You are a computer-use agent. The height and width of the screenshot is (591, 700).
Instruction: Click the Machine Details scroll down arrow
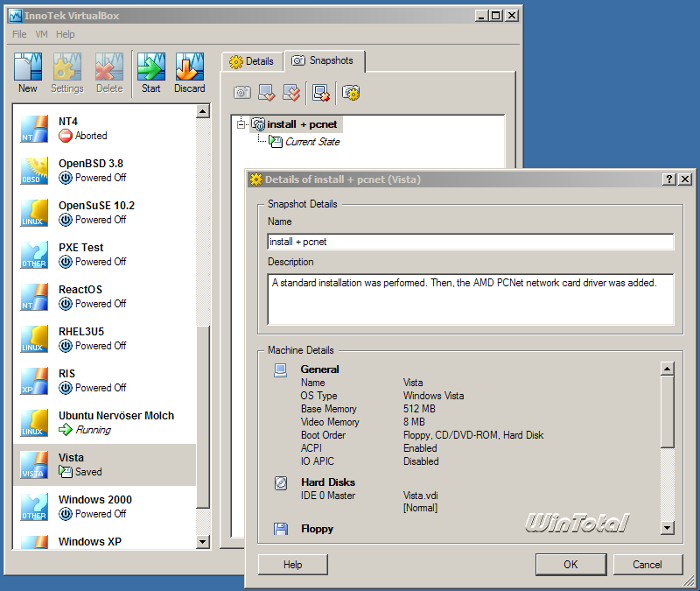click(667, 528)
